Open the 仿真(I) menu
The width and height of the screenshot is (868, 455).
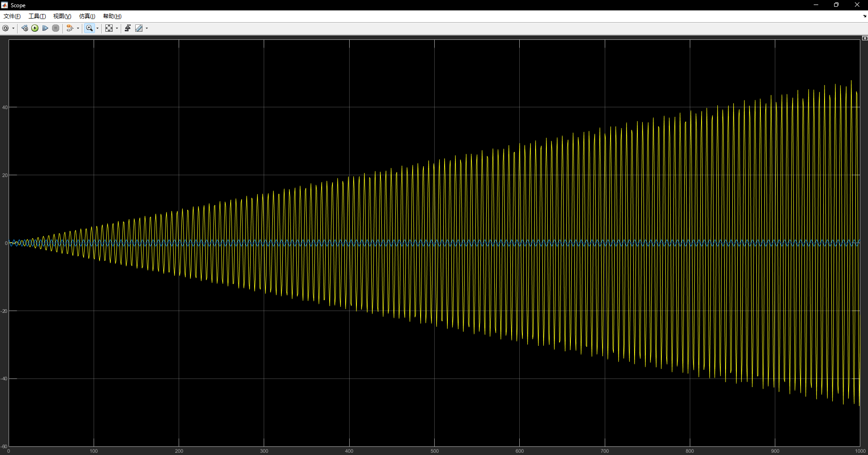coord(87,16)
